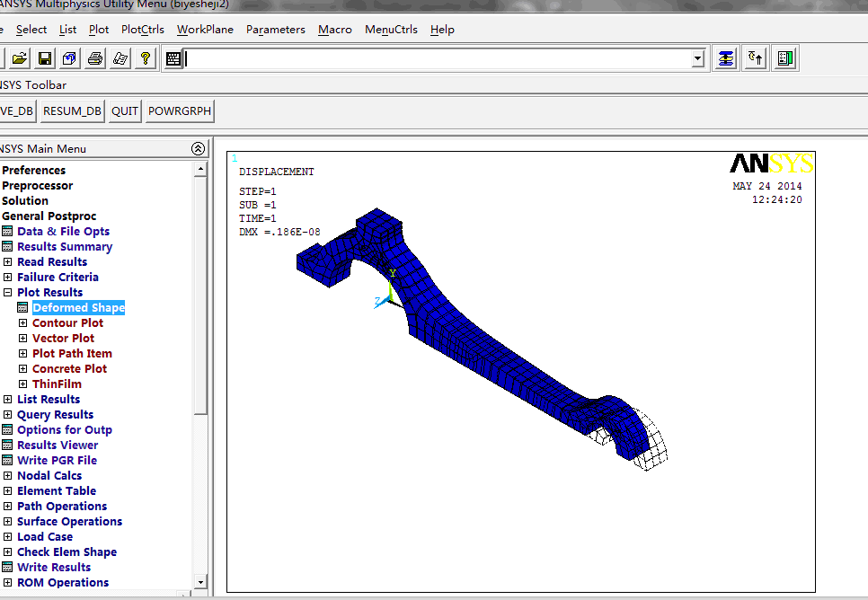The height and width of the screenshot is (600, 868).
Task: Click the Solution main menu item
Action: point(25,201)
